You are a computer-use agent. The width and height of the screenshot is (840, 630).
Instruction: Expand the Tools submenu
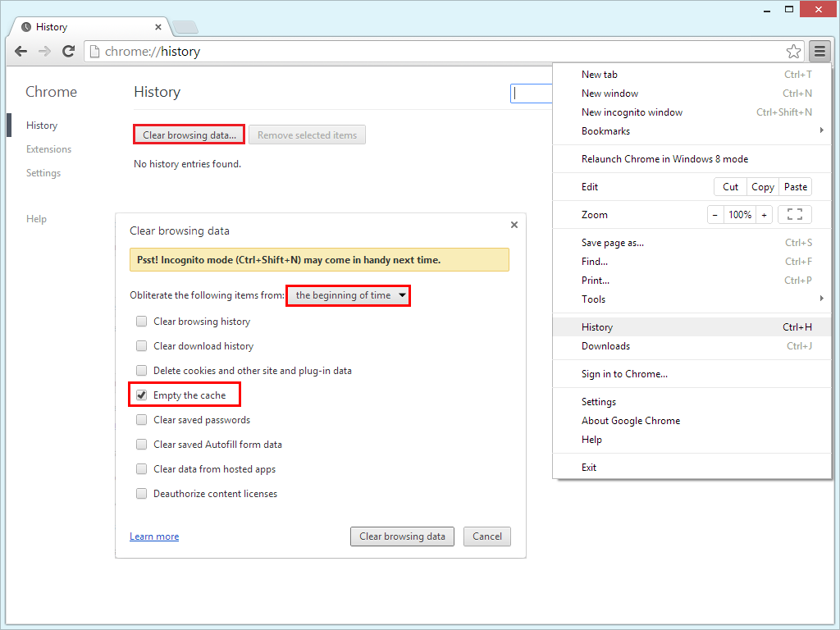593,299
